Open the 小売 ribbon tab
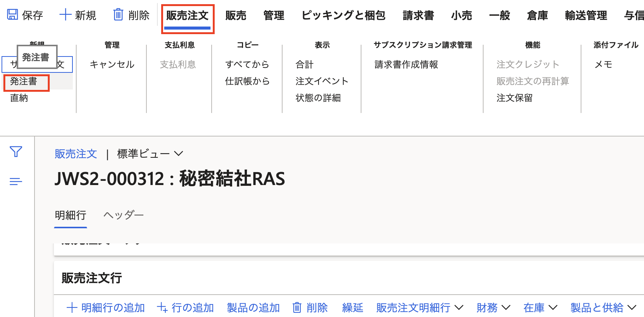The image size is (644, 317). [x=462, y=16]
